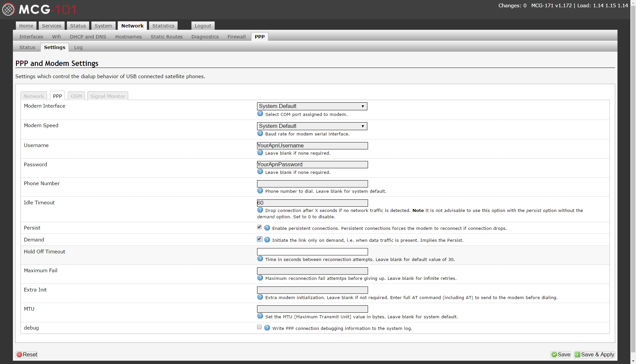This screenshot has width=636, height=364.
Task: Switch to GSM settings section tab
Action: (76, 96)
